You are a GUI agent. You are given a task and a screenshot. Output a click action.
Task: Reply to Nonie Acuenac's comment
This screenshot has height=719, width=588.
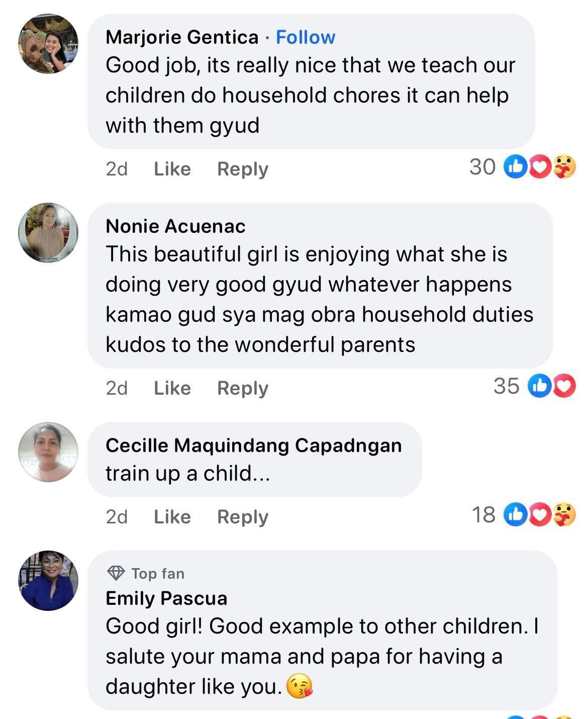coord(242,388)
